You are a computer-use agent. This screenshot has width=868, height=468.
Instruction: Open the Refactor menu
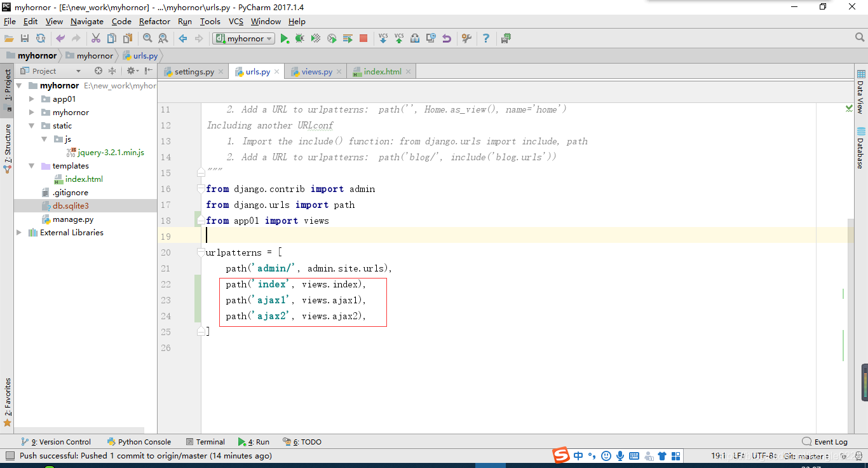(155, 21)
